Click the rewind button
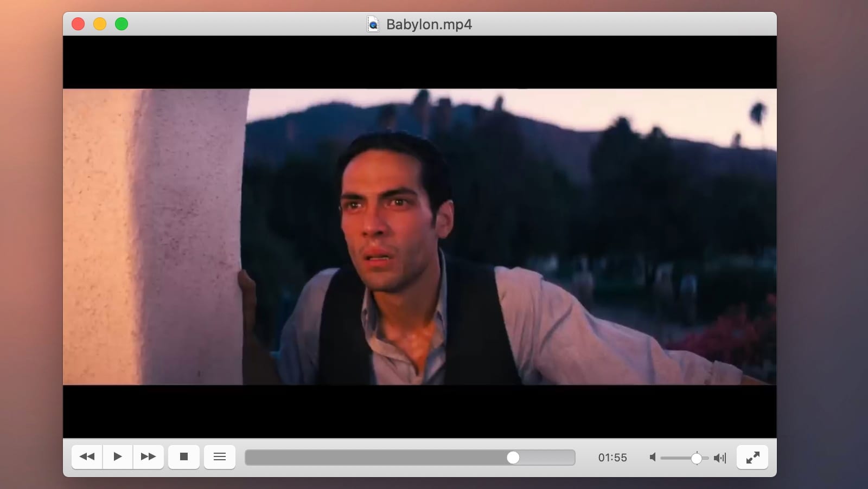The width and height of the screenshot is (868, 489). [87, 457]
